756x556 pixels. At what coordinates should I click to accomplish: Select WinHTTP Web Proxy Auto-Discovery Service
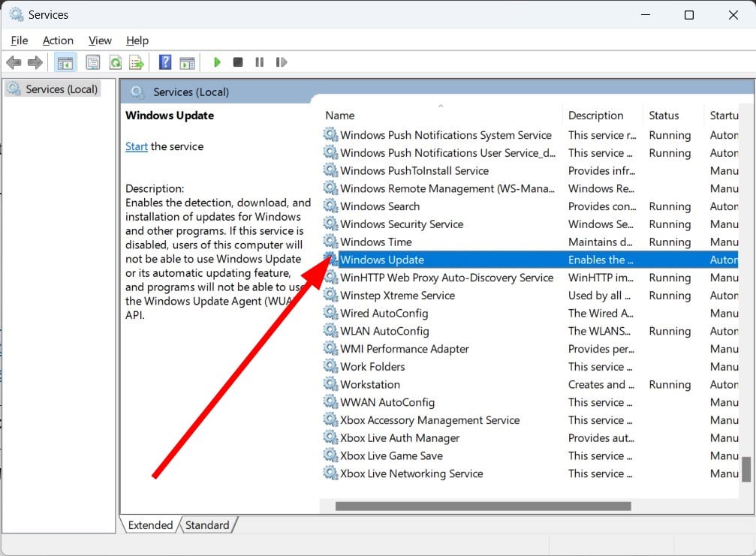coord(529,278)
